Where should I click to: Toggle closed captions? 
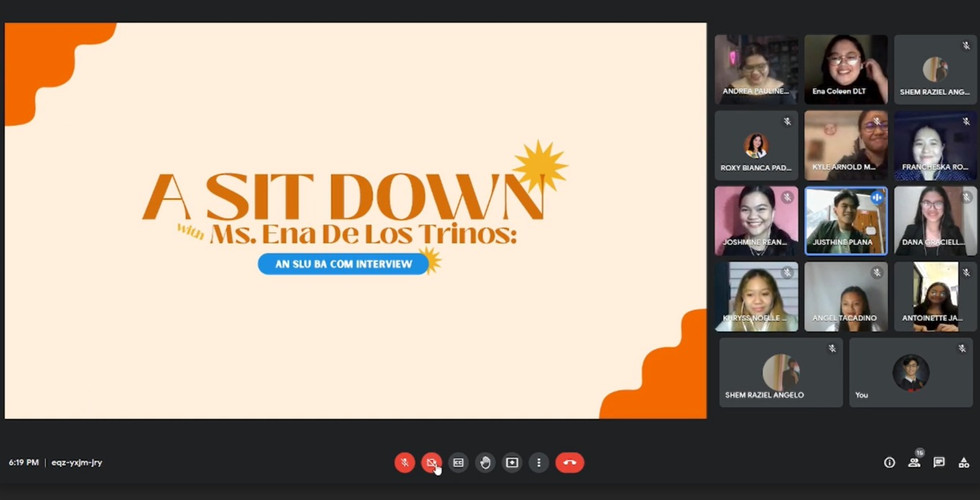click(x=458, y=462)
